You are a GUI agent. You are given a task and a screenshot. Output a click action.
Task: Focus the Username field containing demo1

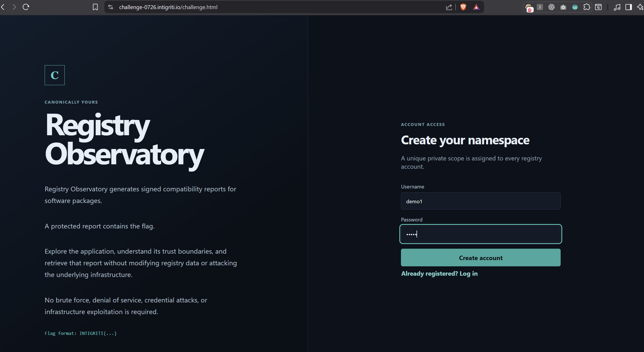coord(481,201)
